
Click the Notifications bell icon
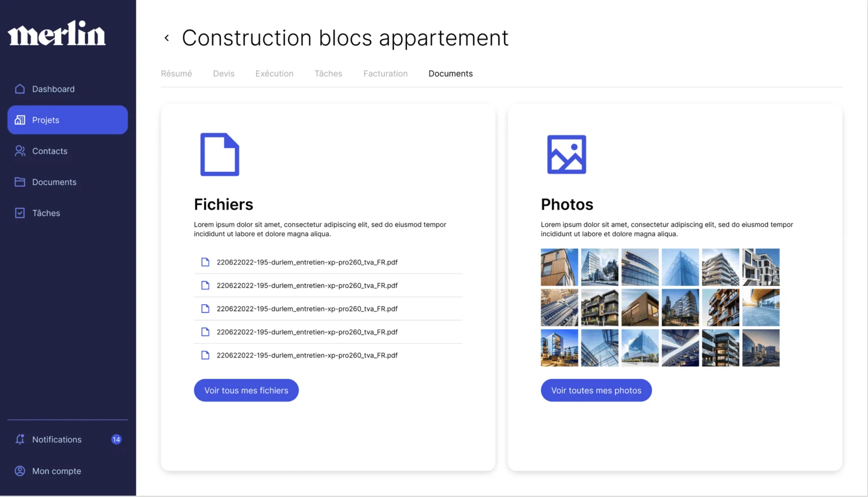(x=20, y=439)
